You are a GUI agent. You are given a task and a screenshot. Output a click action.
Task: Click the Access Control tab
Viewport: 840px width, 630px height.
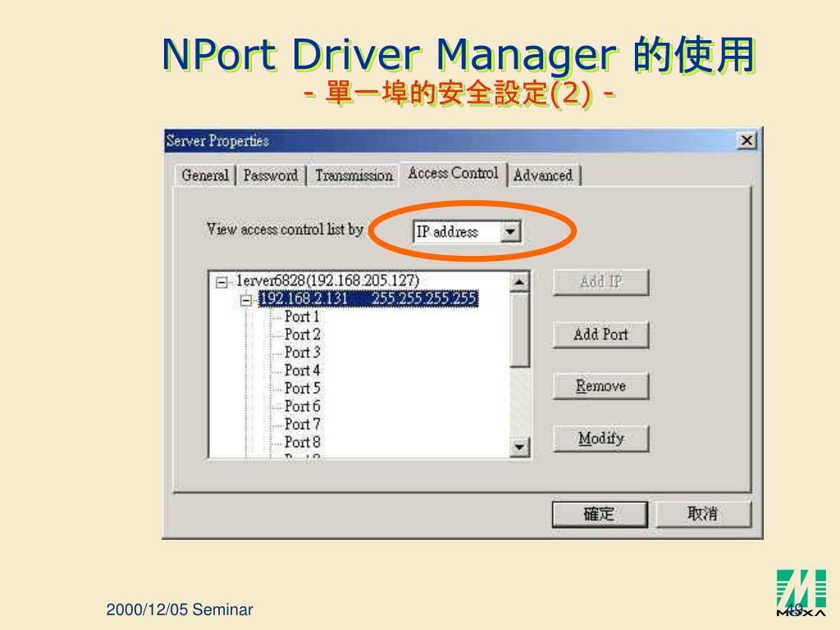click(x=453, y=173)
